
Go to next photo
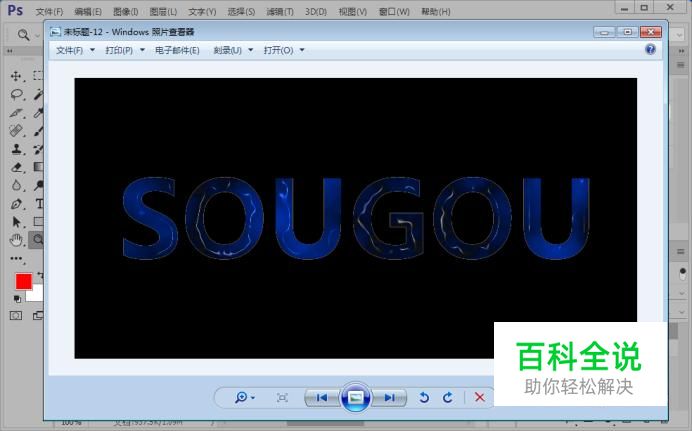tap(389, 398)
